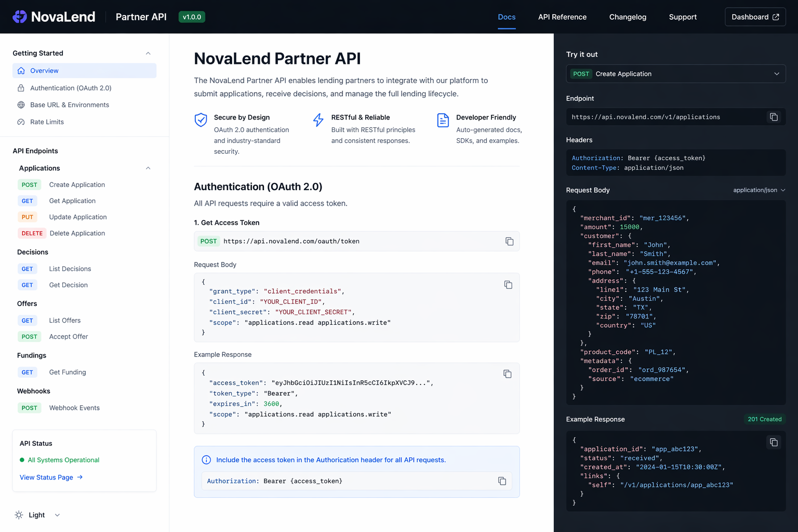Copy the oauth/token endpoint URL
This screenshot has height=532, width=798.
[509, 241]
